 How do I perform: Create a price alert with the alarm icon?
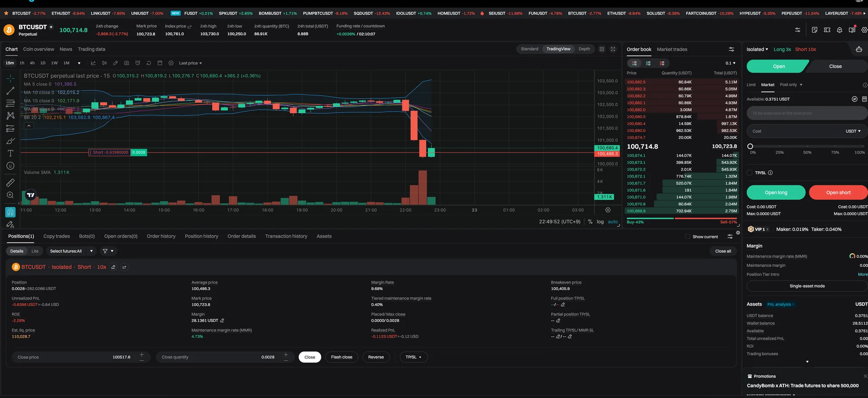[x=138, y=63]
